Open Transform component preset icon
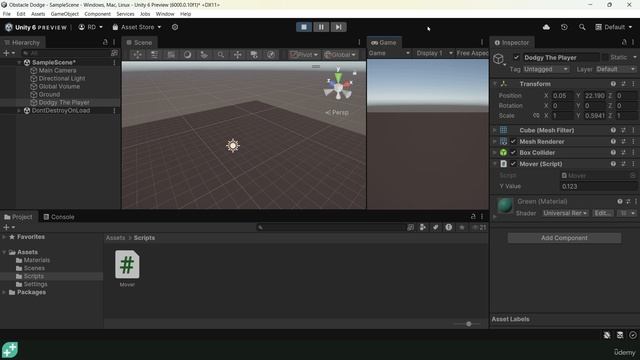 (623, 84)
